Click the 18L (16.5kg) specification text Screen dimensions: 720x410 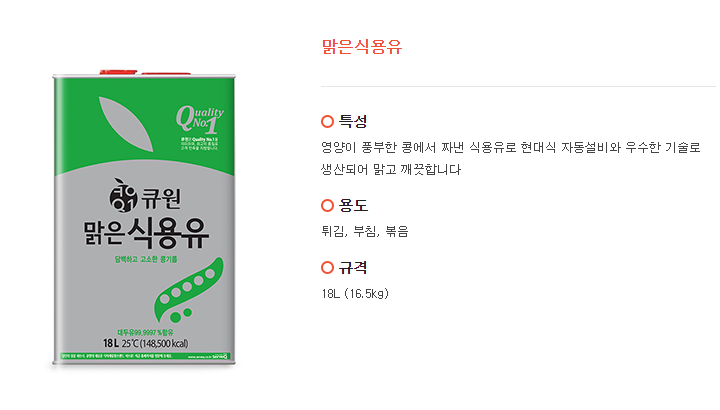tap(355, 294)
